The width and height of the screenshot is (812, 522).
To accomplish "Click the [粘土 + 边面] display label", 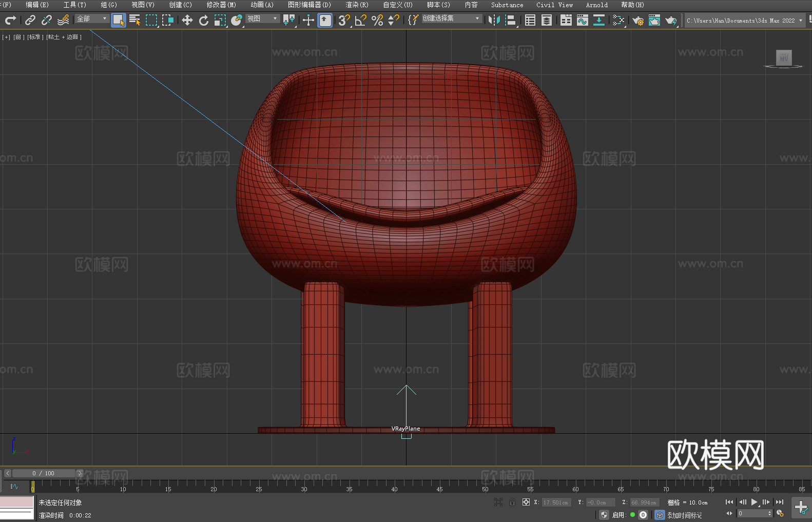I will click(64, 37).
